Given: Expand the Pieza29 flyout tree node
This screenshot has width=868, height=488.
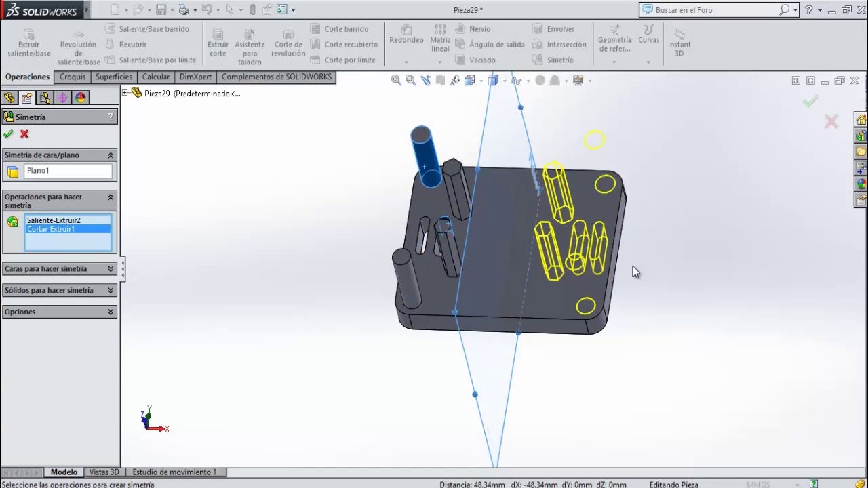Looking at the screenshot, I should point(125,93).
